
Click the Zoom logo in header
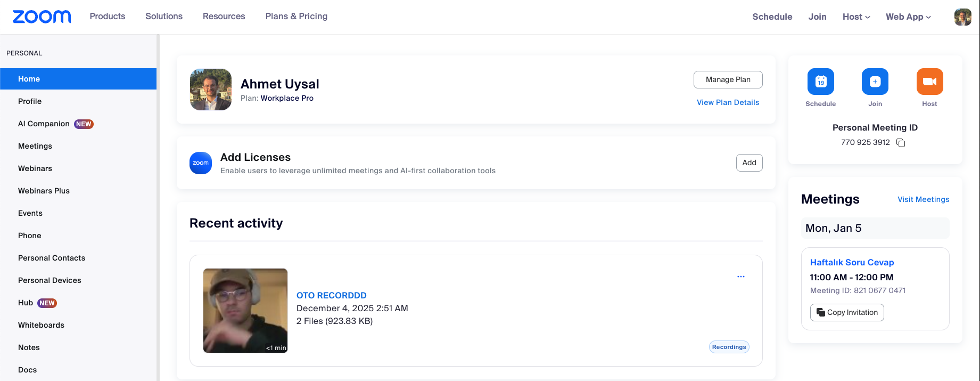point(42,17)
